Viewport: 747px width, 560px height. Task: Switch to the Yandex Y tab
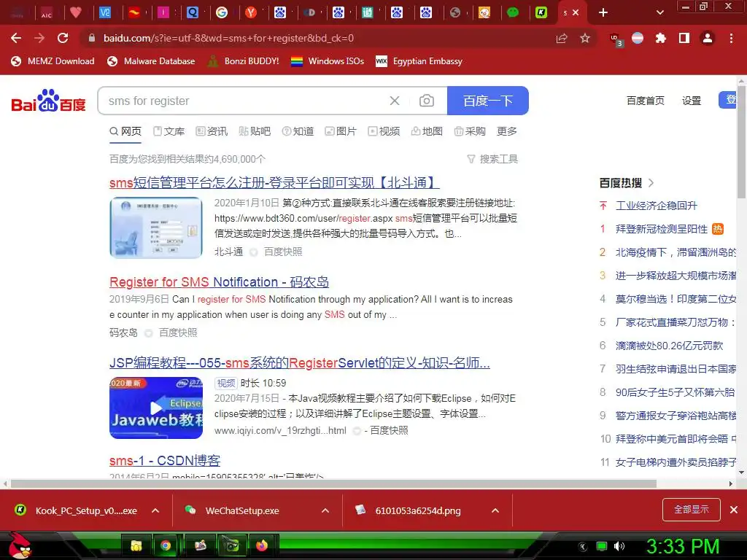[251, 12]
